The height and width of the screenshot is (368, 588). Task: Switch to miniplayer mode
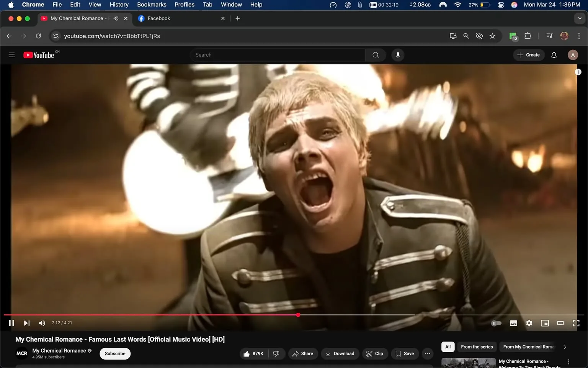pyautogui.click(x=545, y=323)
